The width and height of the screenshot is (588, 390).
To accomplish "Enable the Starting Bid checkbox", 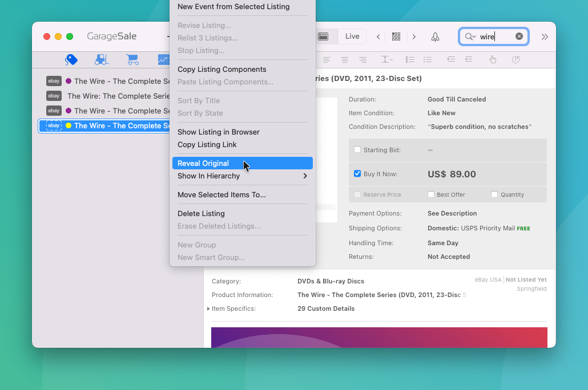I will point(357,149).
